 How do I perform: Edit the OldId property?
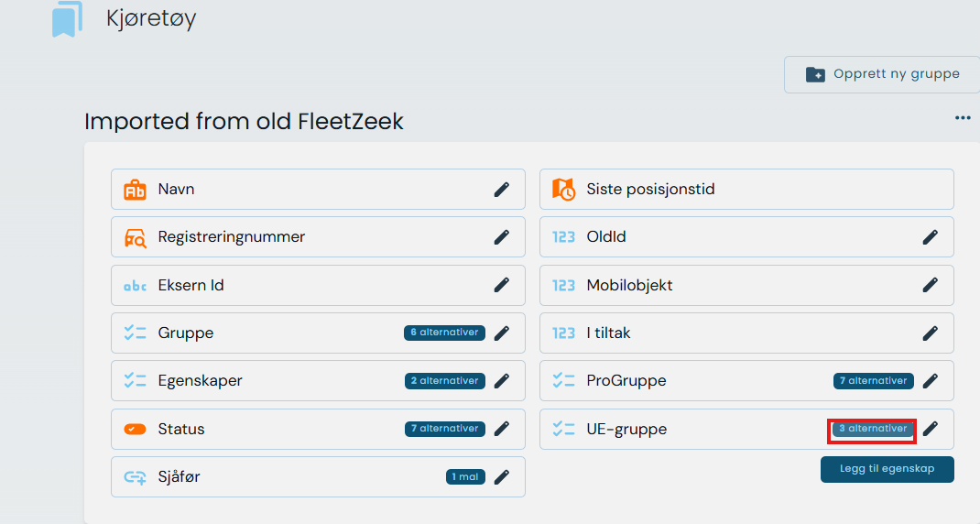(931, 237)
